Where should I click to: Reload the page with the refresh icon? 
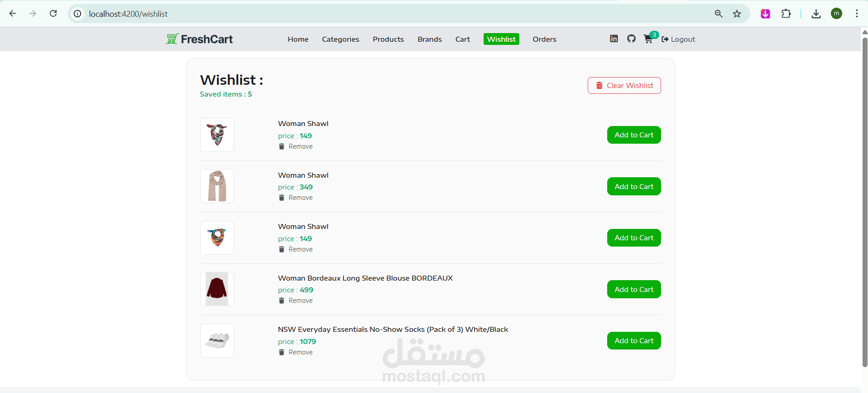[x=53, y=14]
